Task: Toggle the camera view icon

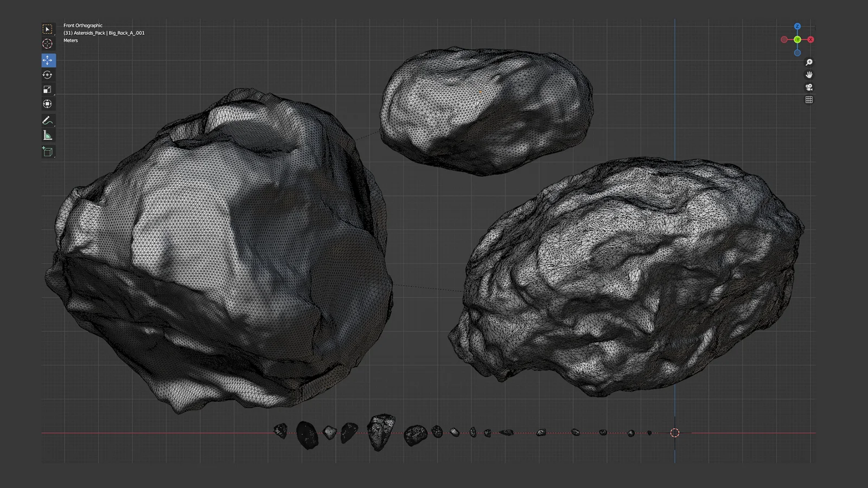Action: point(809,87)
